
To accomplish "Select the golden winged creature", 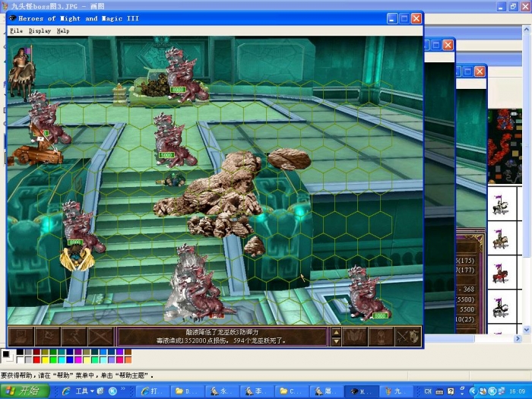I will click(x=77, y=258).
